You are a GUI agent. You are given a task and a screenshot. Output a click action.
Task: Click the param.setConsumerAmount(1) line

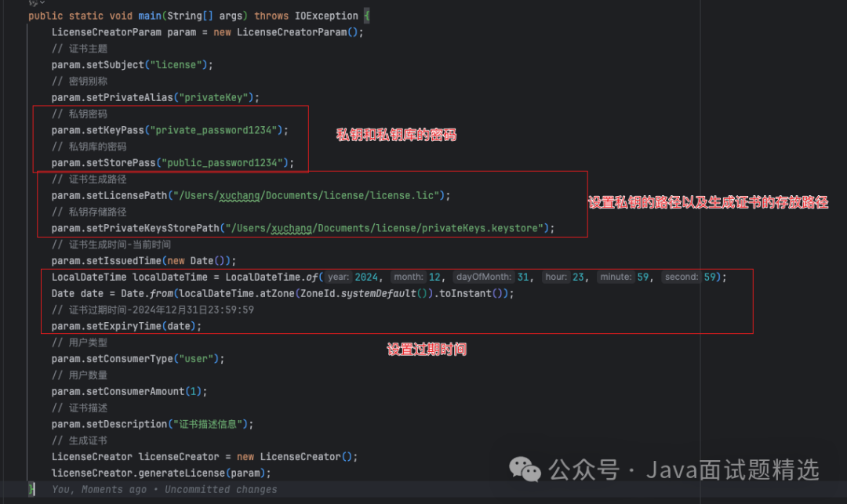[x=129, y=391]
